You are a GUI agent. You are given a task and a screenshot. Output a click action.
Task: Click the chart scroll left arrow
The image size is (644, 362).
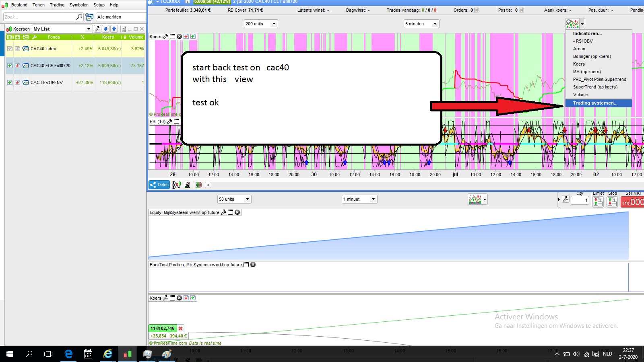point(208,185)
